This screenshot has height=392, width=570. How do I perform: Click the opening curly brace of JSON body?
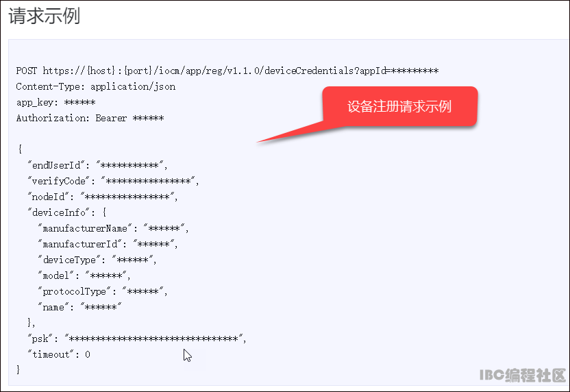click(x=20, y=149)
